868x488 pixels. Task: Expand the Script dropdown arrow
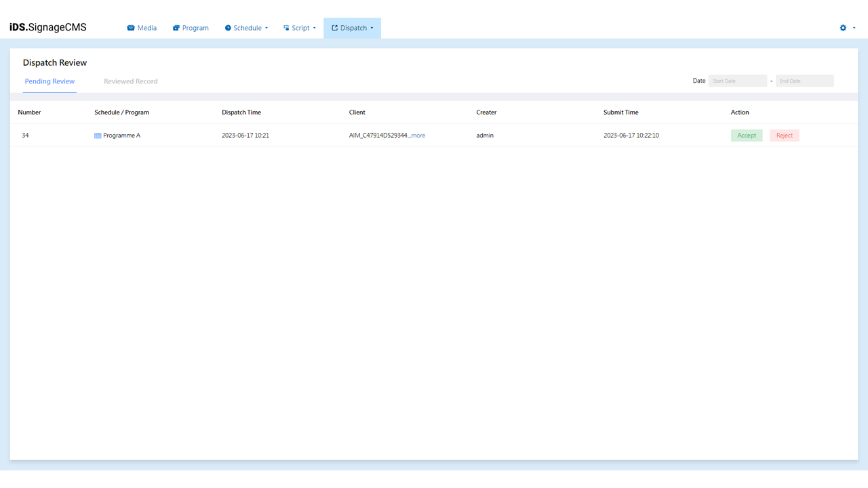coord(315,28)
